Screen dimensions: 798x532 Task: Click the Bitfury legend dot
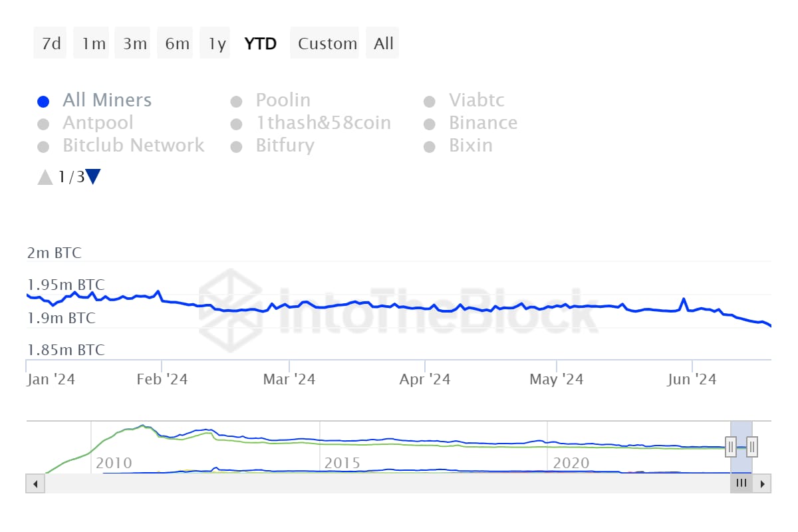click(236, 147)
